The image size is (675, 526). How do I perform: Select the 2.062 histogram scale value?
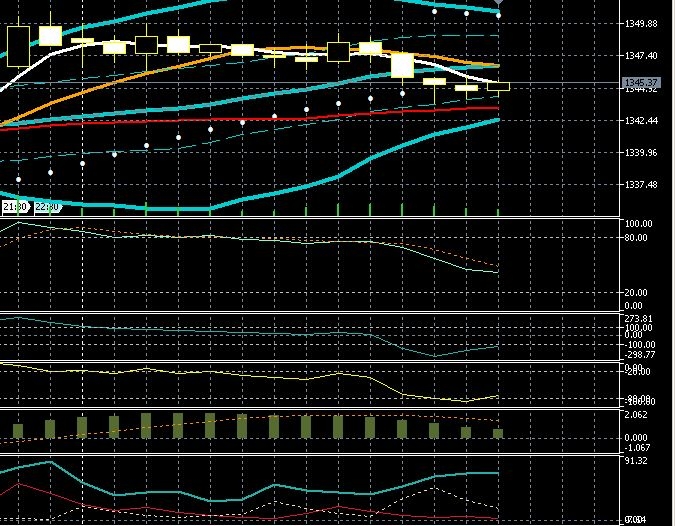click(635, 415)
